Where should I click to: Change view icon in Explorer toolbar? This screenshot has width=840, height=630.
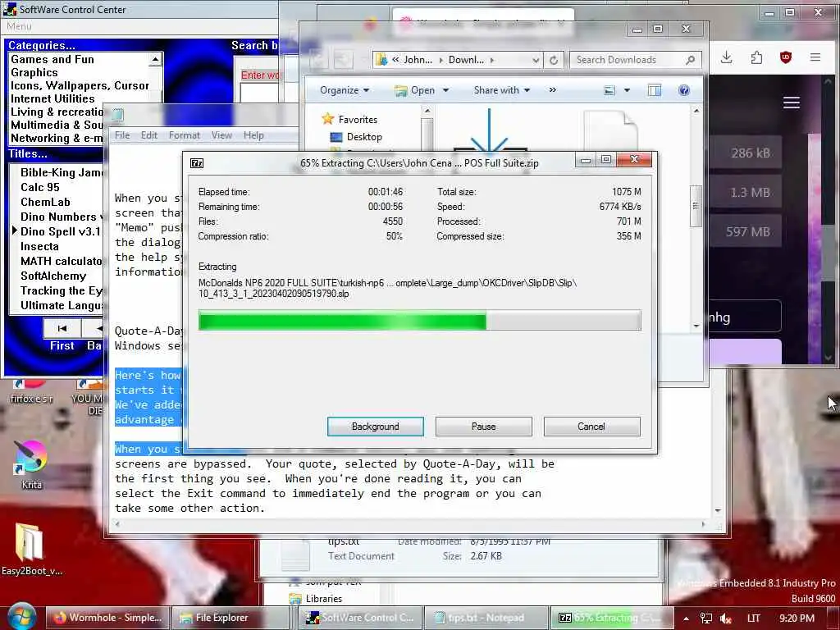pos(609,90)
